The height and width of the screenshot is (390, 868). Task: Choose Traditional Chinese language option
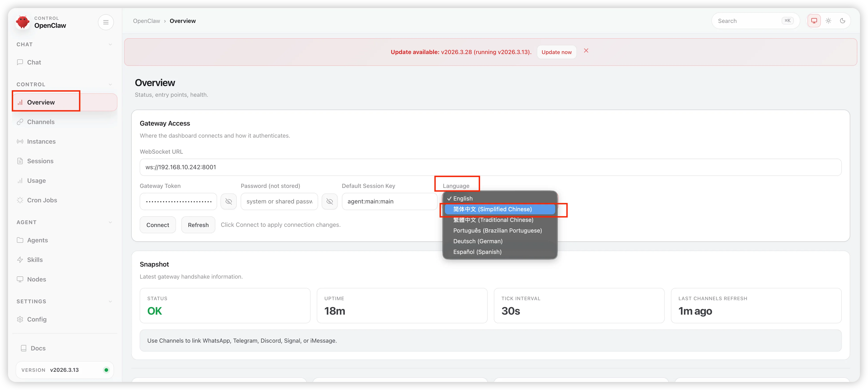click(x=500, y=220)
